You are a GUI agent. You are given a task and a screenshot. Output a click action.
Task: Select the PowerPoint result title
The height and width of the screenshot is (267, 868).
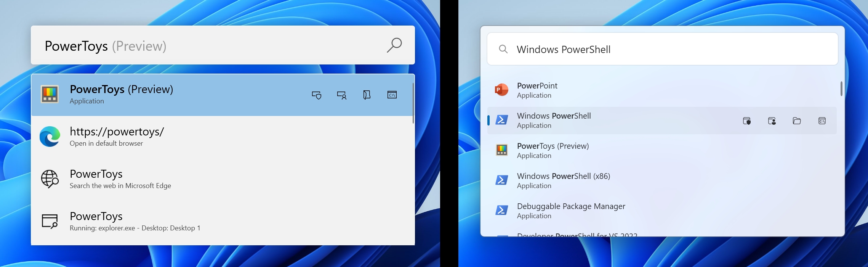[x=537, y=86]
